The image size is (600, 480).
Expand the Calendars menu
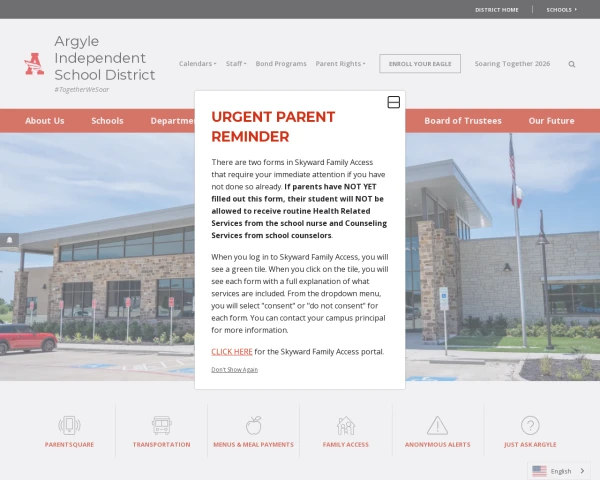(197, 64)
